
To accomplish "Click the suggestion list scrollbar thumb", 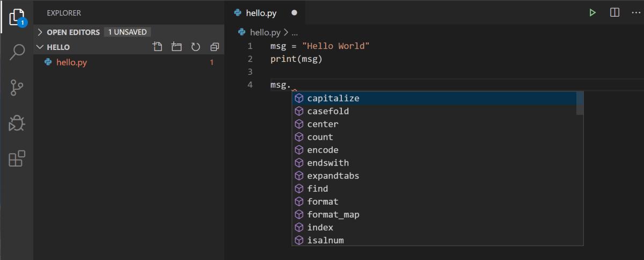I will point(580,103).
